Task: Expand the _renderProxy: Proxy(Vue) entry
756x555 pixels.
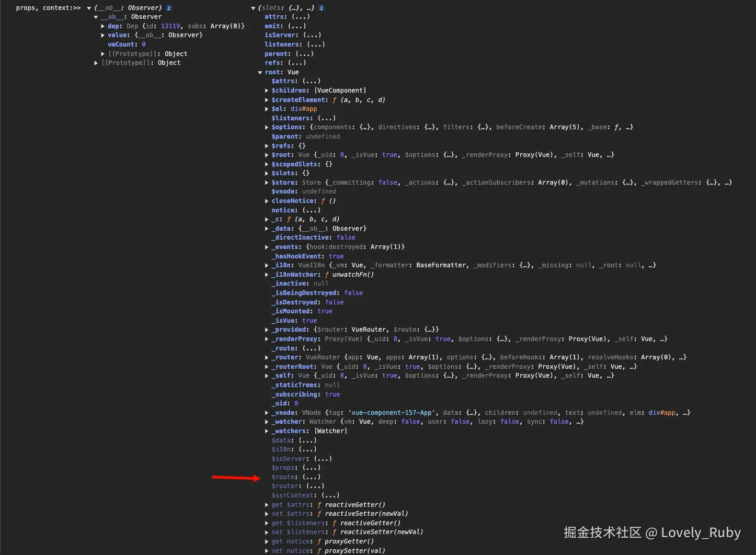Action: tap(267, 339)
